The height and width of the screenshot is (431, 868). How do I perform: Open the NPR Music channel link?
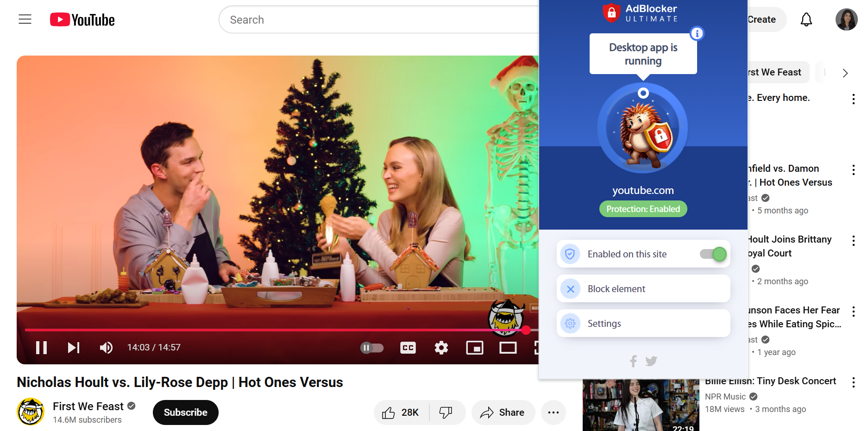tap(725, 396)
